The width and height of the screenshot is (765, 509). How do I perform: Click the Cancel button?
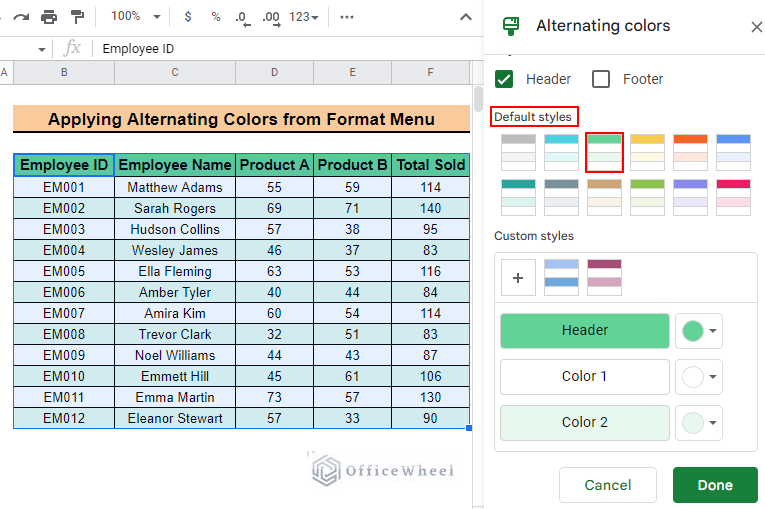point(607,485)
